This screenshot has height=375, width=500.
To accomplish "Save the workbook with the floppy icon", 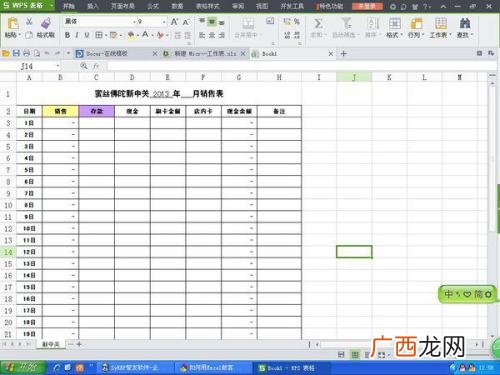I will pos(16,53).
